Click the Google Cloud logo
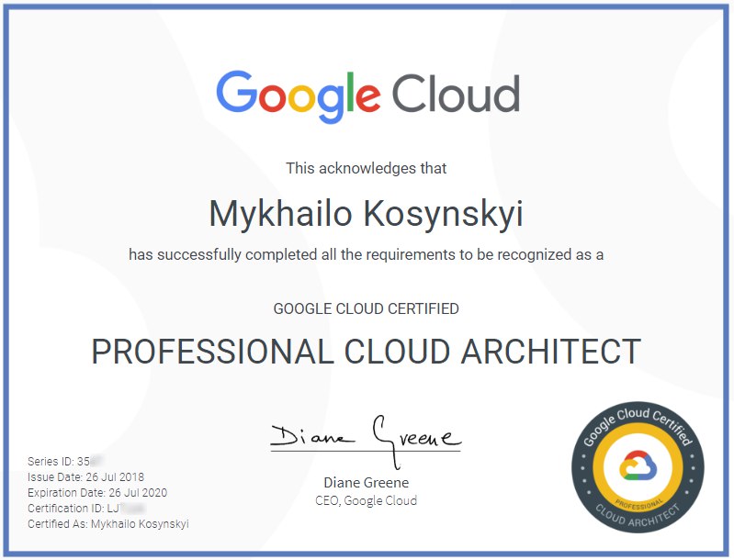 tap(368, 95)
